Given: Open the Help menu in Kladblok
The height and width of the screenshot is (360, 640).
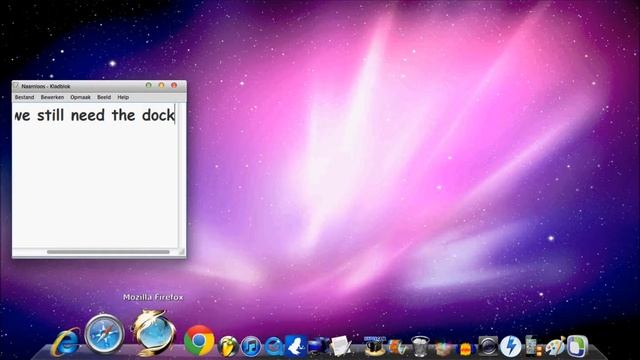Looking at the screenshot, I should click(x=123, y=97).
